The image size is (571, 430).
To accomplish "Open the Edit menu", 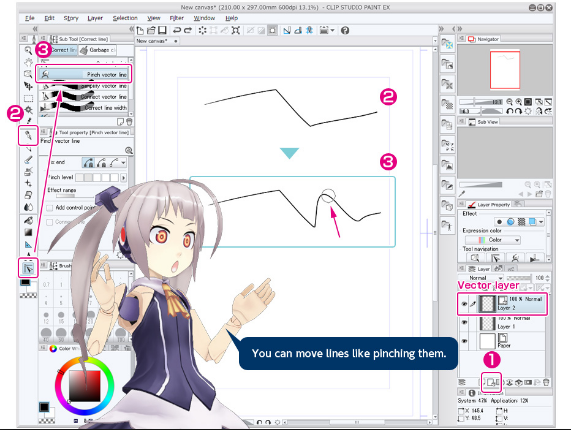I will tap(49, 18).
